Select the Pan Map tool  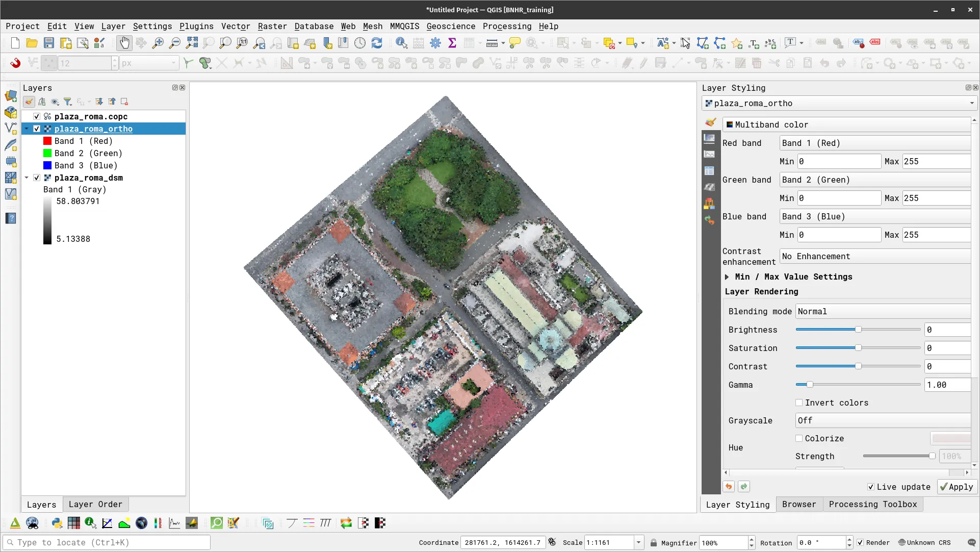point(124,43)
